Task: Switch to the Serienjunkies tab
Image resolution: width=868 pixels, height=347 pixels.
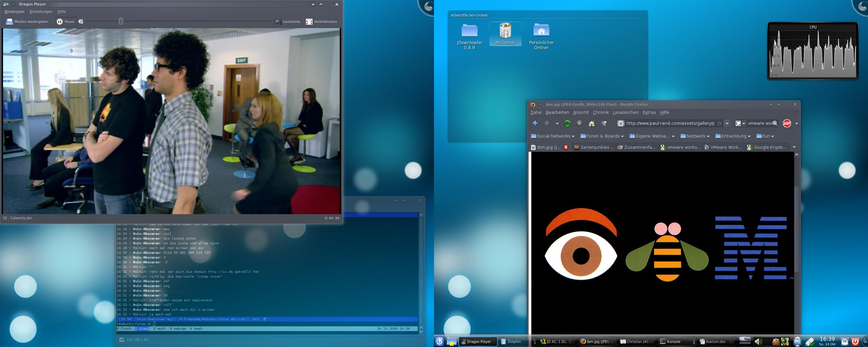Action: click(x=594, y=147)
